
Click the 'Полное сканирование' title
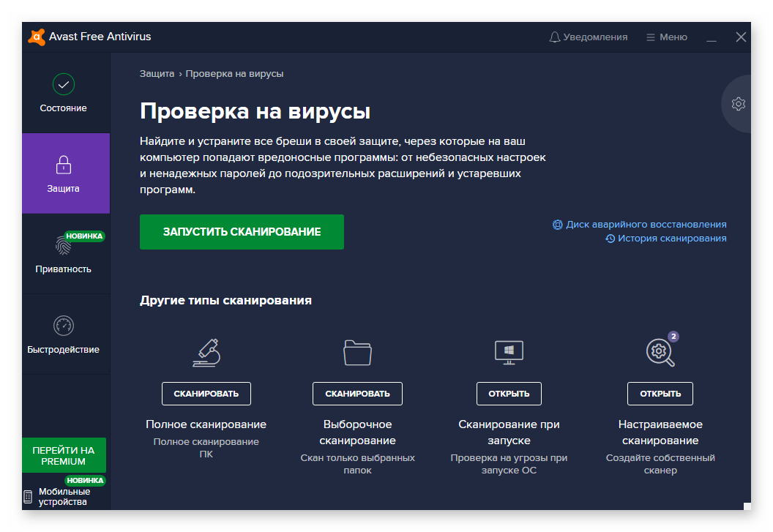click(x=206, y=424)
